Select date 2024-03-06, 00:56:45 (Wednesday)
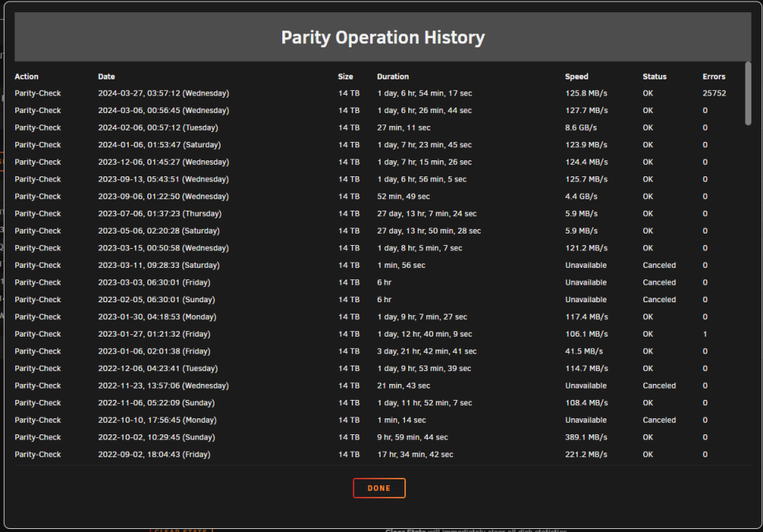Screen dimensions: 763x532 163,111
